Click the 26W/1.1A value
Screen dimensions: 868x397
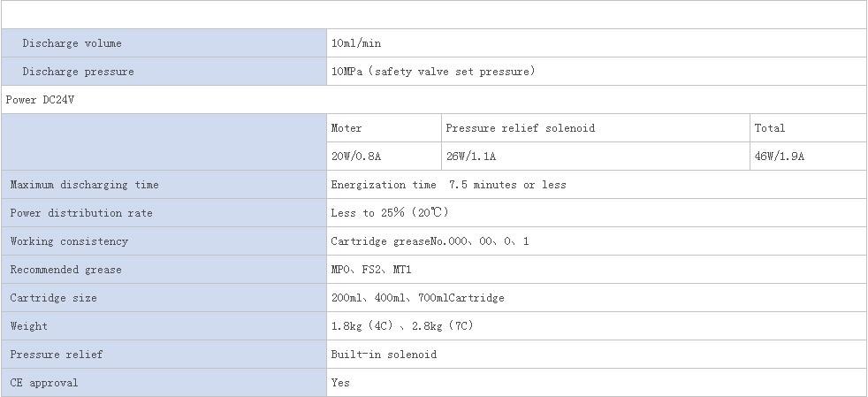(470, 157)
